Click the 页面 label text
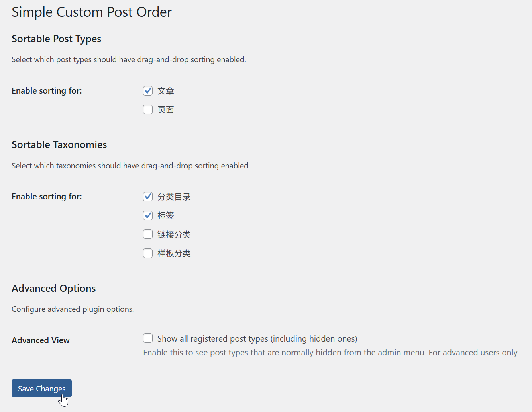The height and width of the screenshot is (412, 532). click(x=166, y=109)
